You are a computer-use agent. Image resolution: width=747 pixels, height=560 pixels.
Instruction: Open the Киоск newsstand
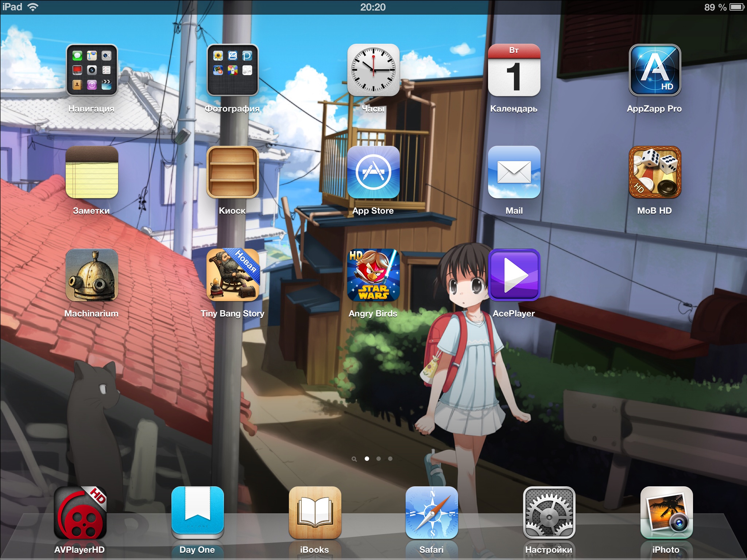click(232, 172)
